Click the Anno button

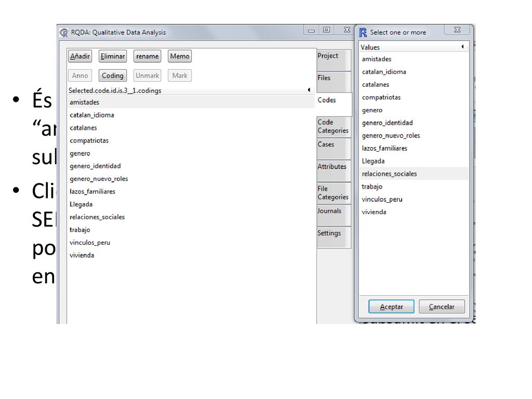(80, 76)
